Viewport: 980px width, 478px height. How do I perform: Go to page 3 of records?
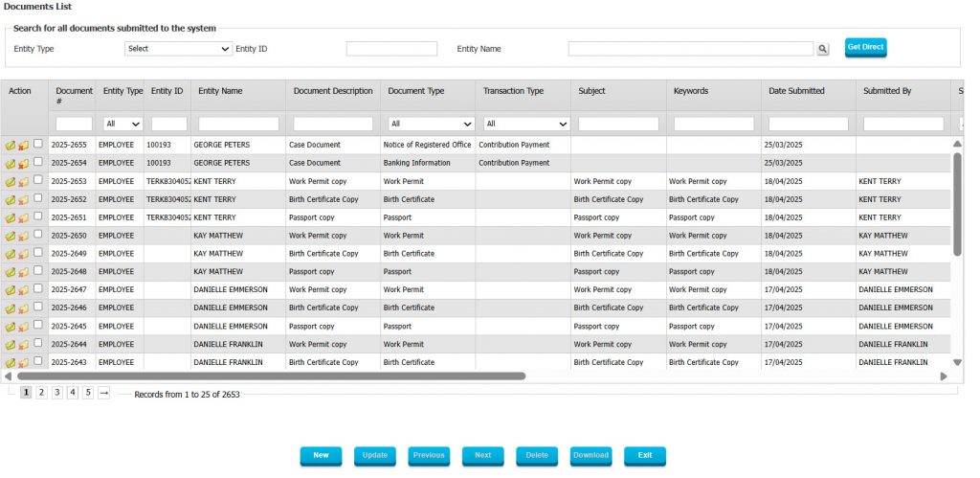[57, 393]
